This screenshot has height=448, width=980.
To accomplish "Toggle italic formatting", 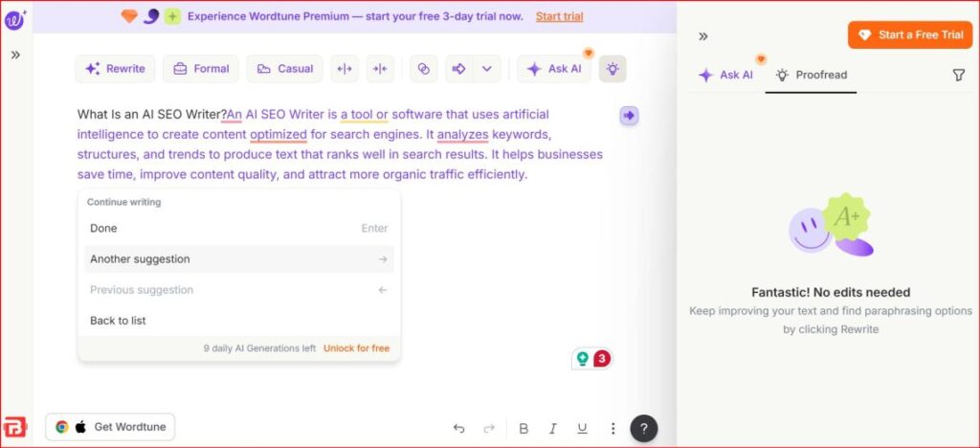I will pyautogui.click(x=552, y=429).
